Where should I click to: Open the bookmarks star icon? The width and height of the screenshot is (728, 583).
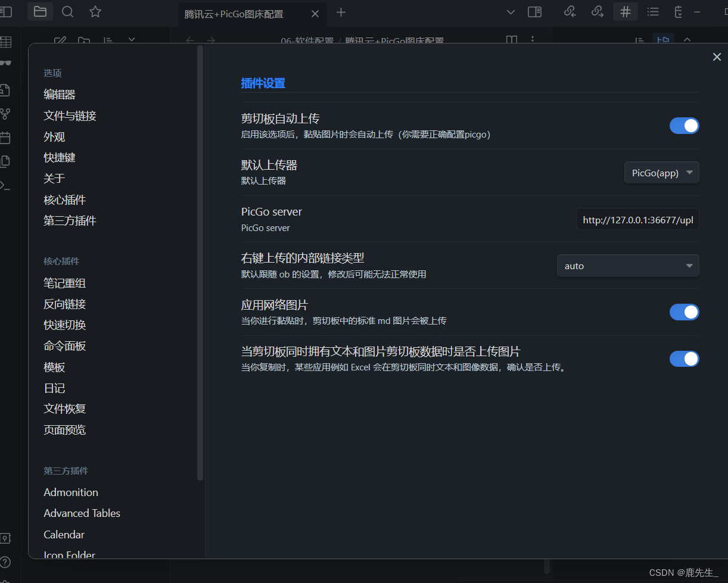point(95,12)
